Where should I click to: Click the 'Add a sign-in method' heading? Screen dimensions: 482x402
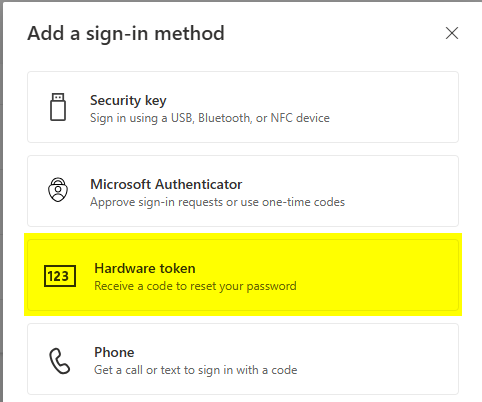click(x=126, y=34)
